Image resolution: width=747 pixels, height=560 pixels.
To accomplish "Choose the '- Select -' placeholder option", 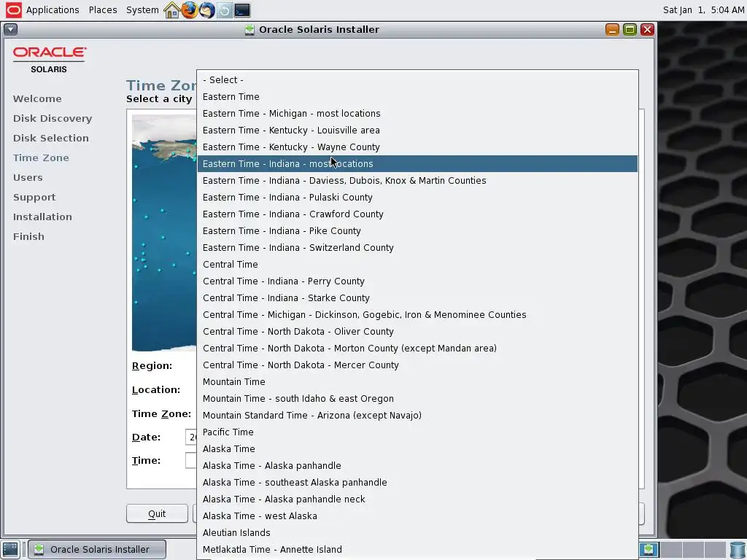I will 417,79.
